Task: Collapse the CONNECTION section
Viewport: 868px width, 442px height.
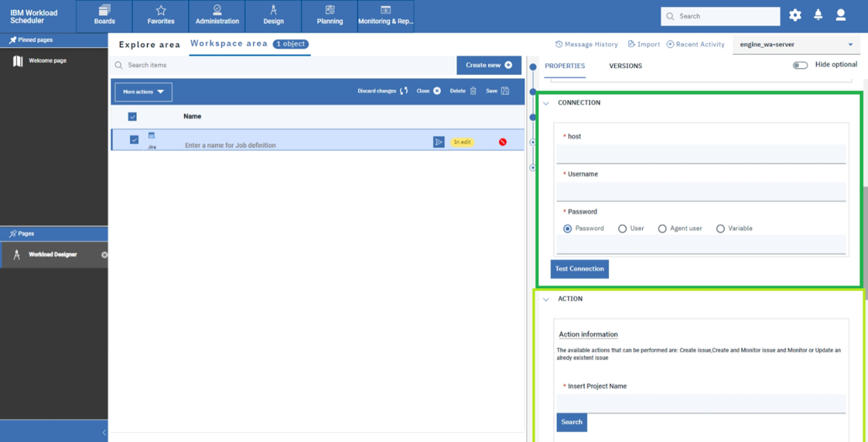Action: [546, 103]
